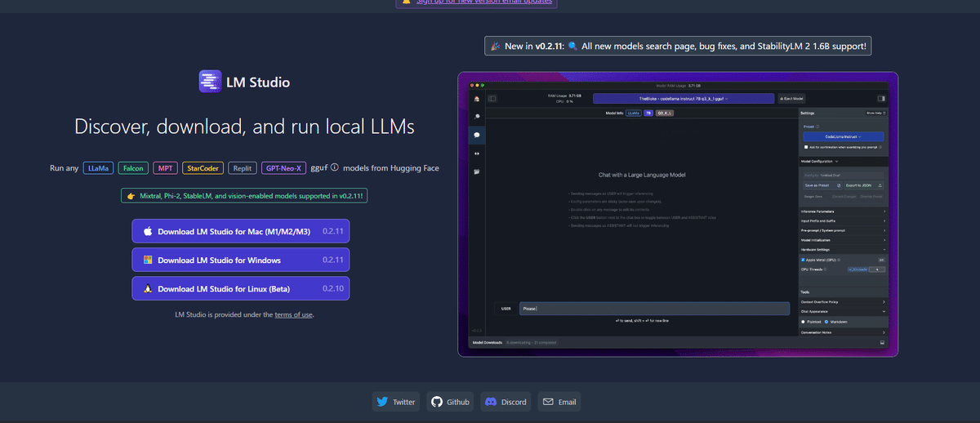Collapse Chat Appearance section in preview
980x423 pixels.
click(x=844, y=311)
